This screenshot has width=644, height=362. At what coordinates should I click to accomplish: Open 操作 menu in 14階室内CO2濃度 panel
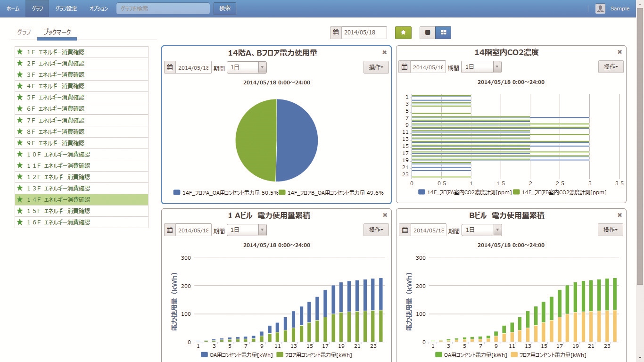611,67
